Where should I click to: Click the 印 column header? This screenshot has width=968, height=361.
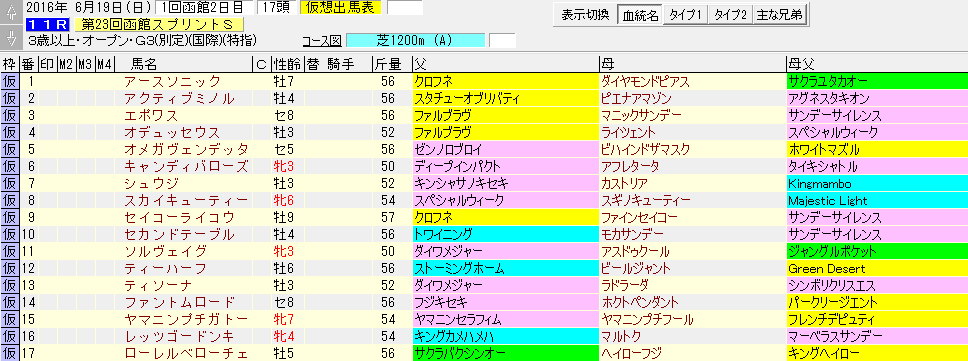[x=47, y=64]
